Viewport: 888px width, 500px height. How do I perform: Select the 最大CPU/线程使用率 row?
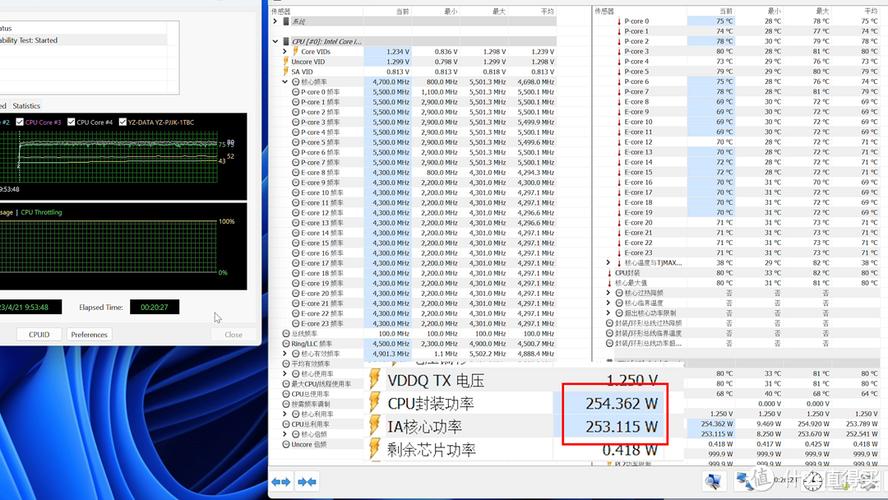point(323,384)
